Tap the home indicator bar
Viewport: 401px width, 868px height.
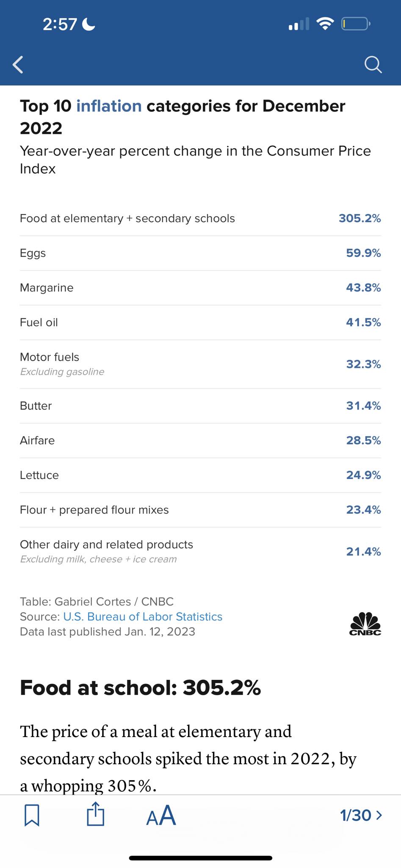tap(200, 858)
